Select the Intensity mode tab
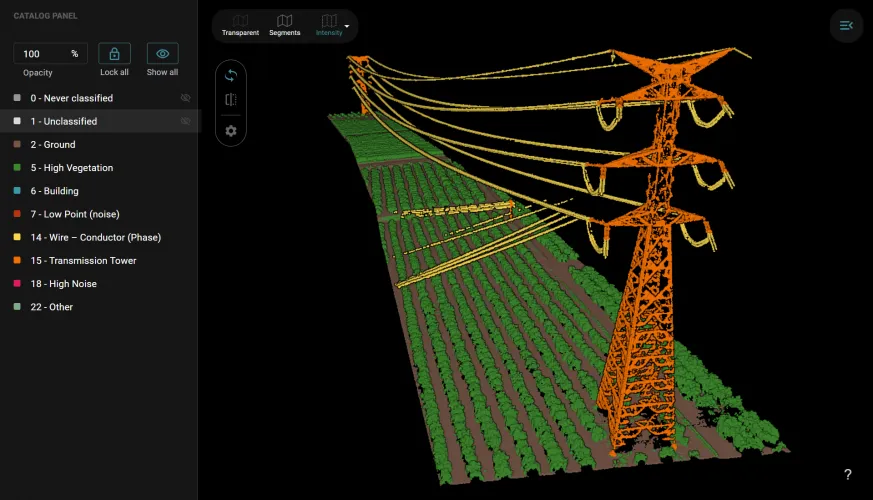This screenshot has height=500, width=873. [328, 25]
